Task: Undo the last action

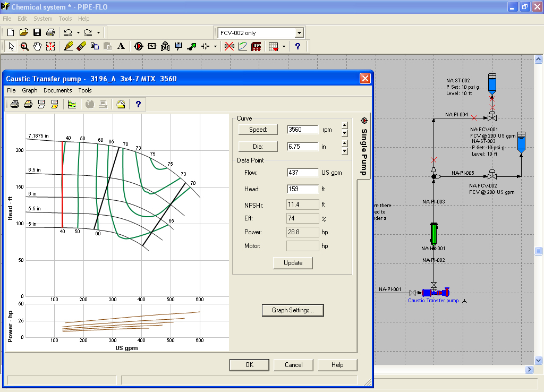Action: coord(68,32)
